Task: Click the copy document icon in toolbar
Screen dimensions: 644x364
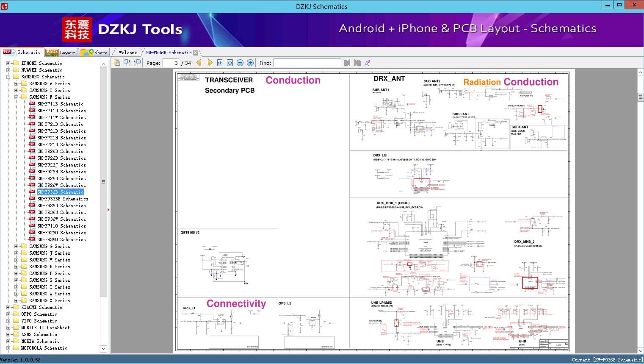Action: tap(117, 63)
